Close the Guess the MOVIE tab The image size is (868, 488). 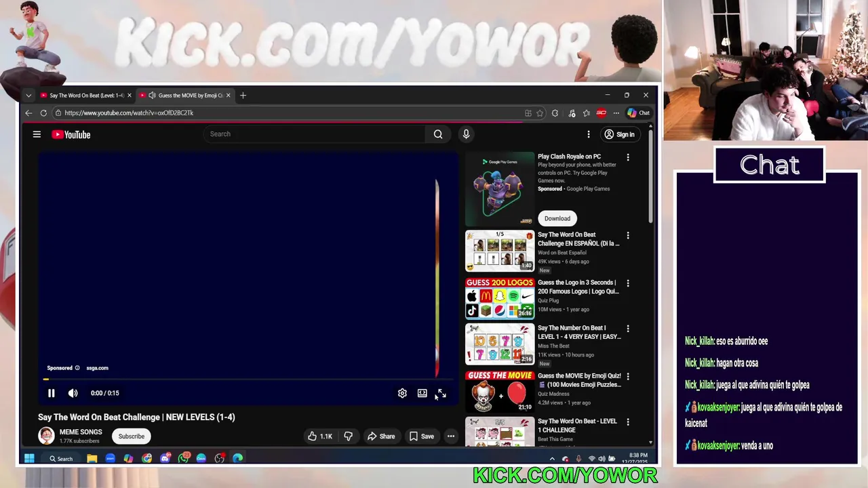pos(228,96)
